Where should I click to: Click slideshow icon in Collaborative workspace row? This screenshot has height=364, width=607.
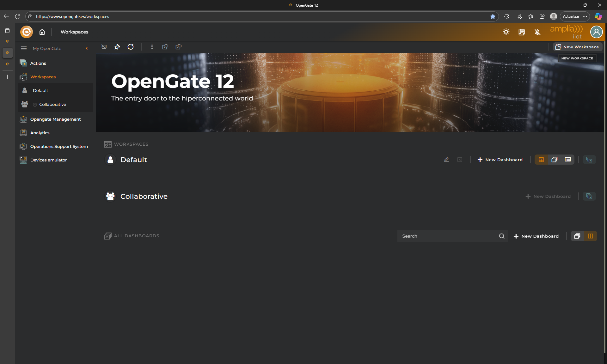coord(589,196)
